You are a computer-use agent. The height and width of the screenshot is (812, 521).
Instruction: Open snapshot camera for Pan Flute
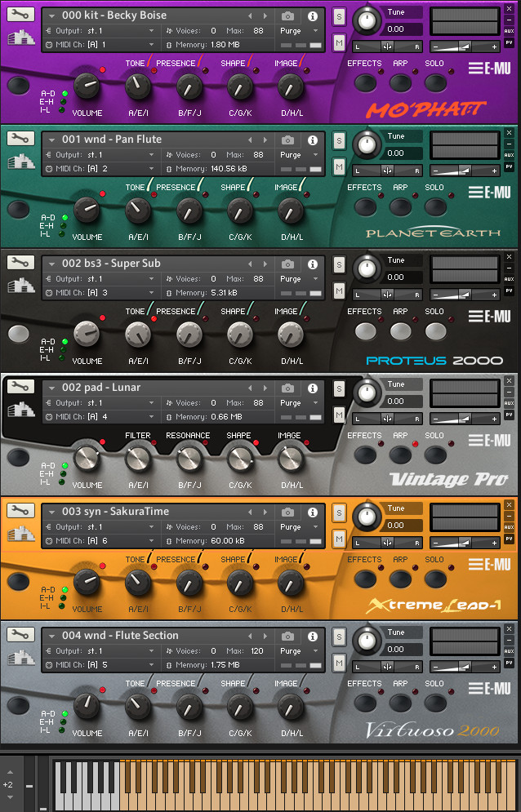287,140
